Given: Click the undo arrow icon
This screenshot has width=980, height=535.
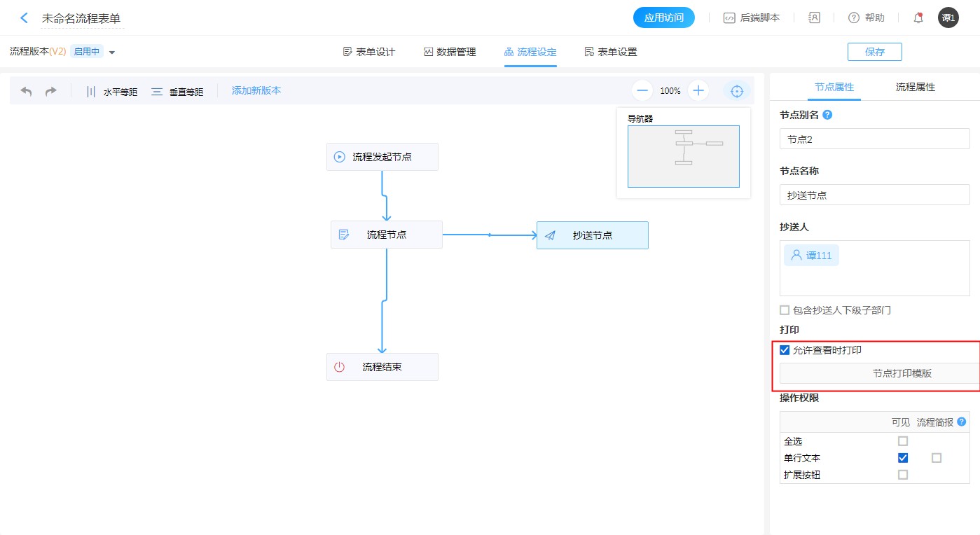Looking at the screenshot, I should click(x=26, y=91).
